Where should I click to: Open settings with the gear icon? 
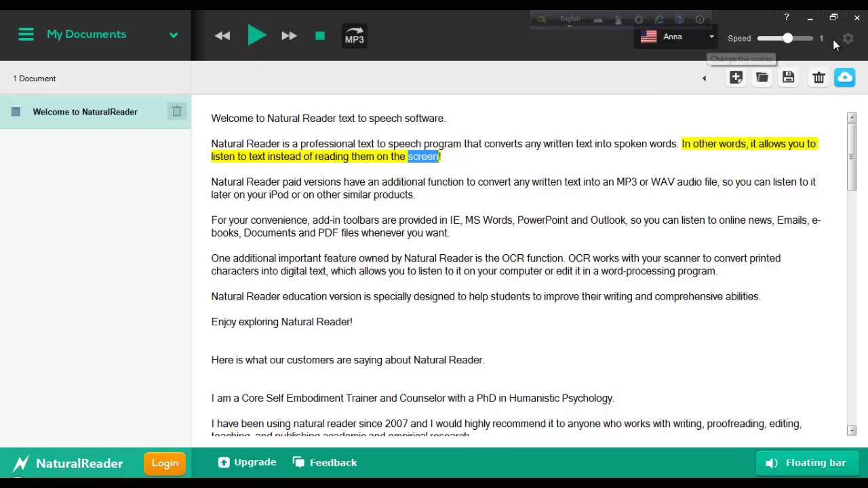pos(848,39)
